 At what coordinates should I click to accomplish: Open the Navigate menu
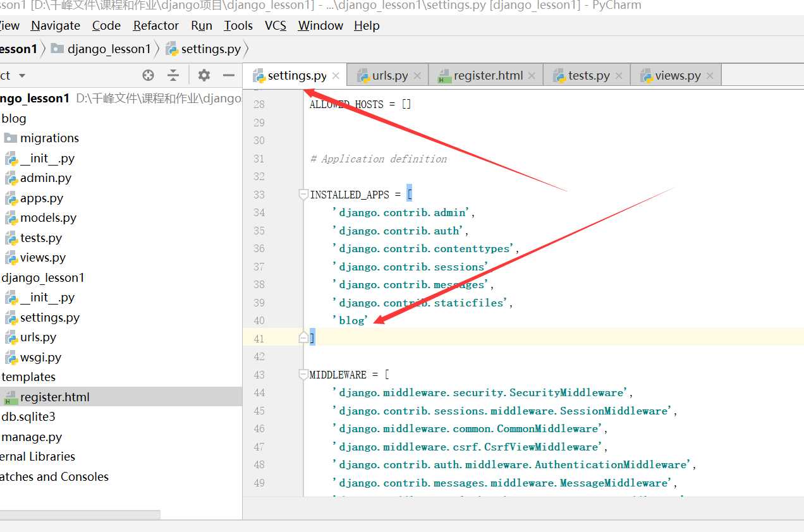click(x=56, y=25)
